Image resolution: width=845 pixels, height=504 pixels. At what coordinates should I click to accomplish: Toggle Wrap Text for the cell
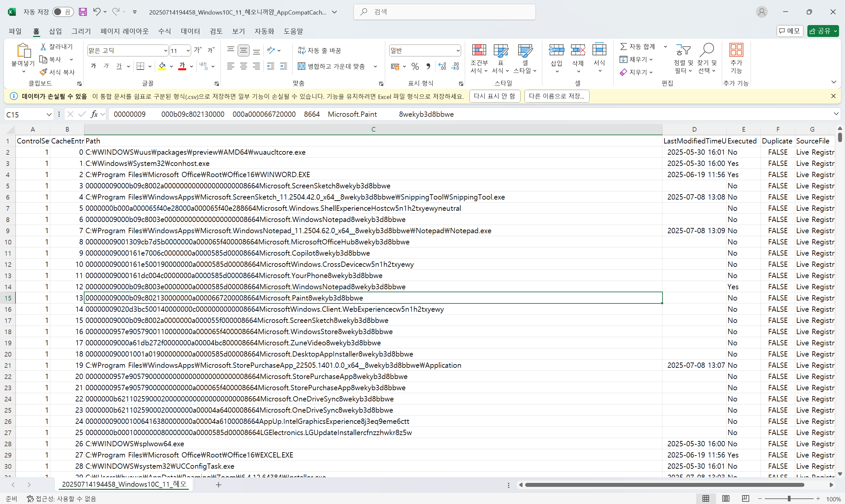319,50
